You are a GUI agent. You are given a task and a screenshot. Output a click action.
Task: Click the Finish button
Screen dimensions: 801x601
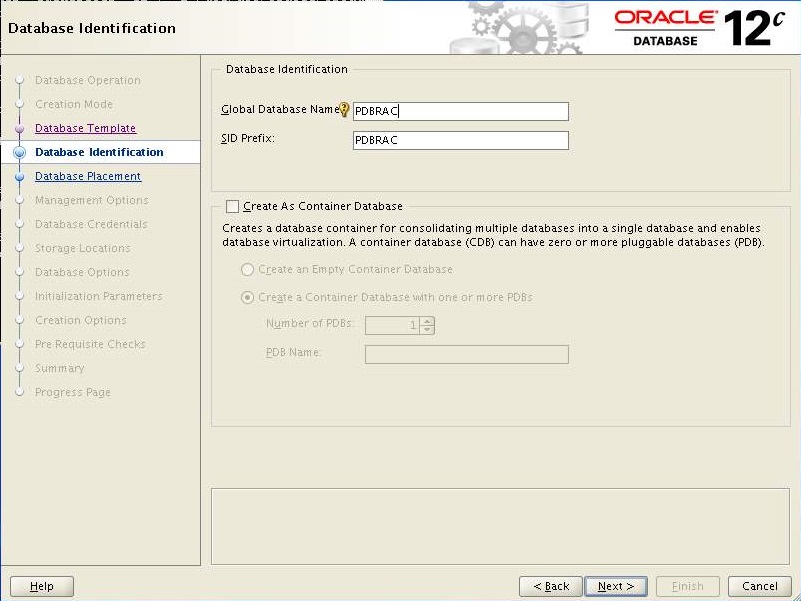[x=688, y=586]
